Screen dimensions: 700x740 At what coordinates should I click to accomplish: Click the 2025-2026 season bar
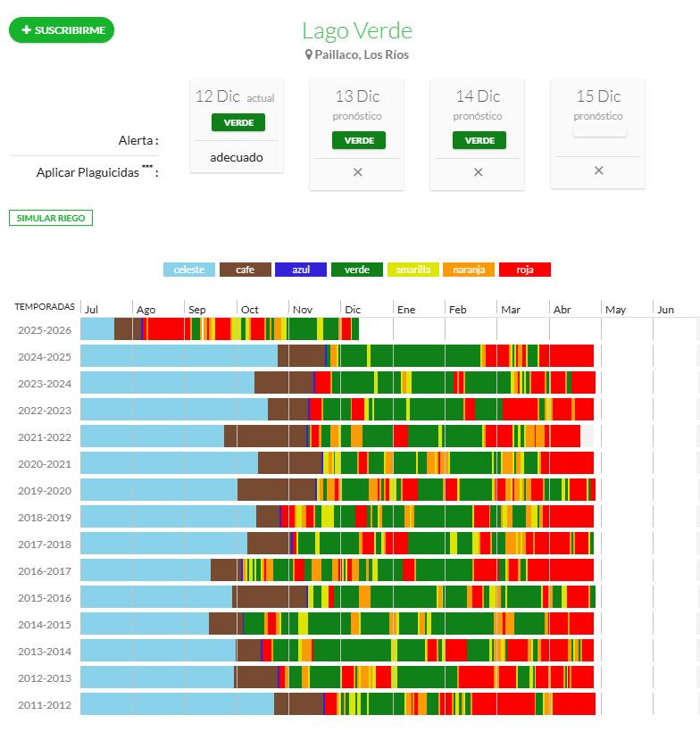[219, 329]
